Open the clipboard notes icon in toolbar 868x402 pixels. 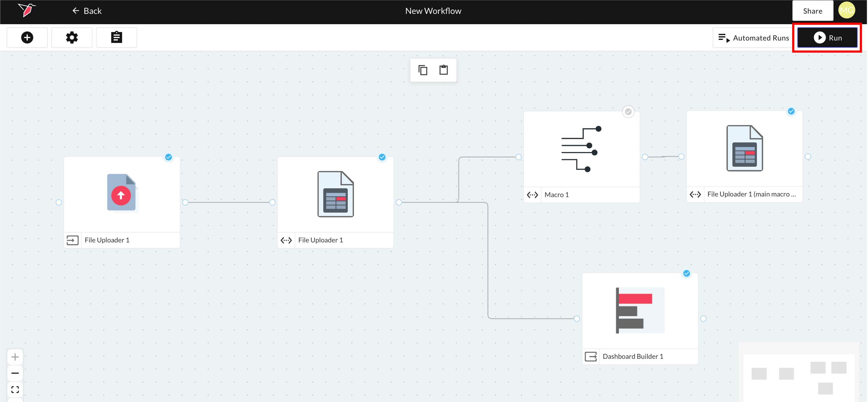click(116, 37)
